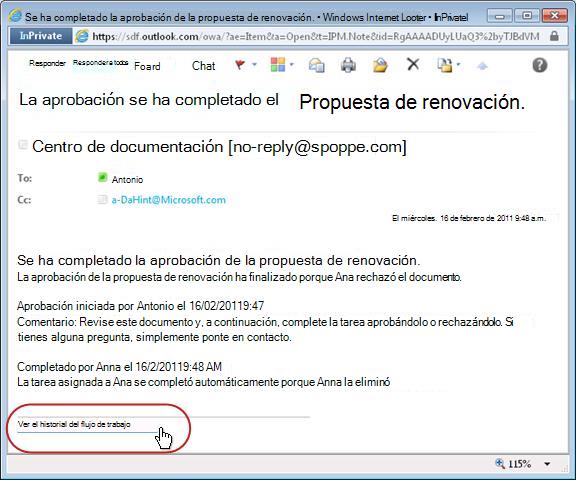Screen dimensions: 576x480
Task: Click the subject text 'Propuesta de renovación.'
Action: point(412,102)
